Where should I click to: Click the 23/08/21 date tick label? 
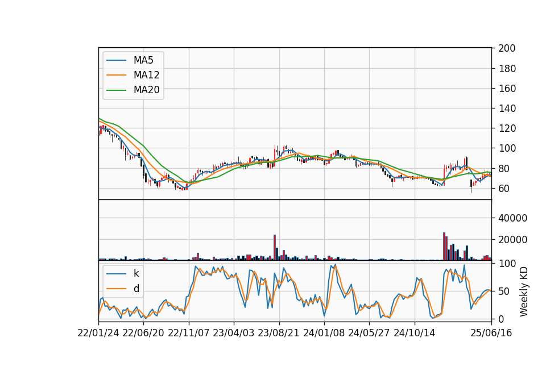click(279, 333)
